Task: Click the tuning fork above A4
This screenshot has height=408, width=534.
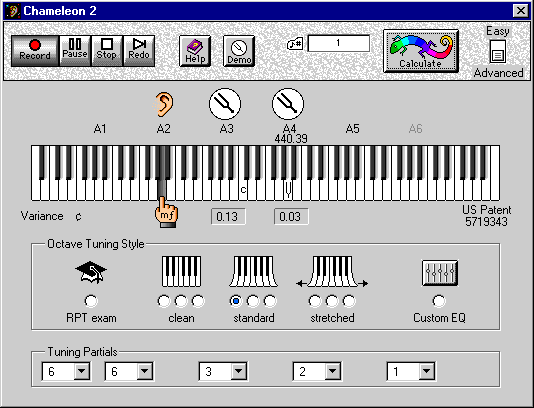Action: [288, 104]
